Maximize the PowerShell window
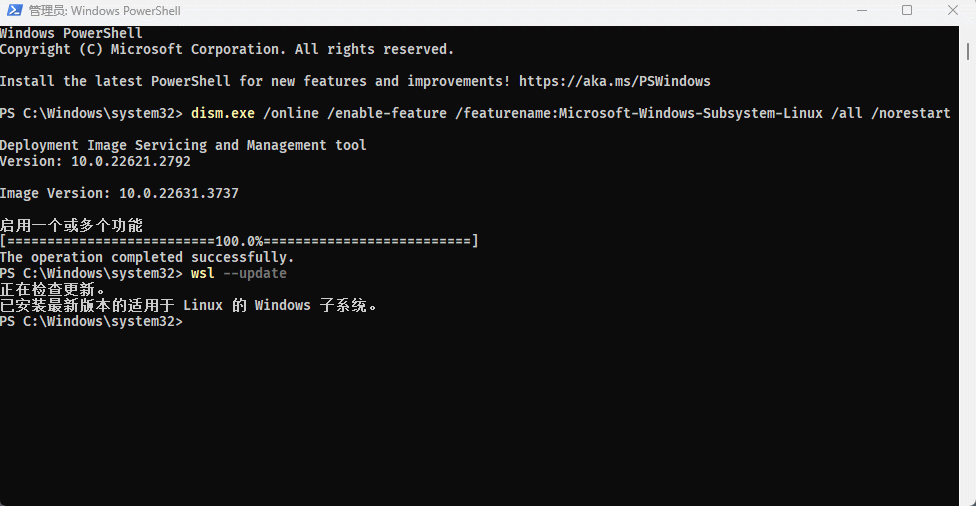 coord(907,11)
